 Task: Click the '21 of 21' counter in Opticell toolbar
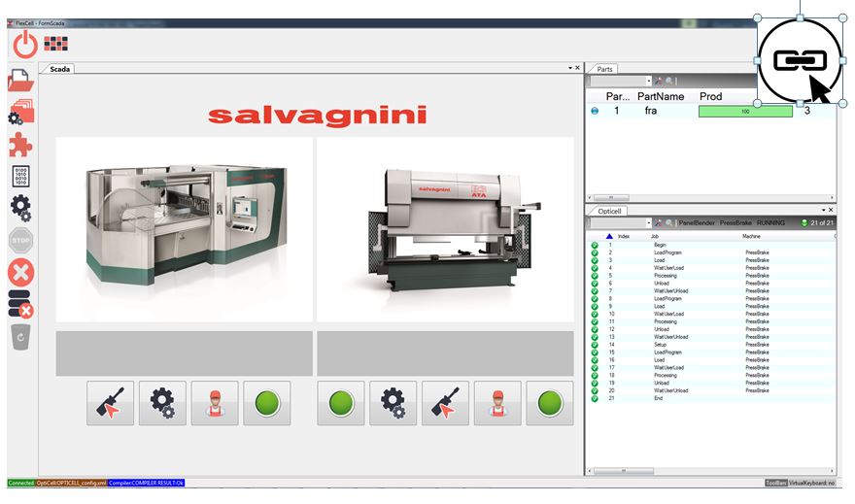click(x=822, y=222)
